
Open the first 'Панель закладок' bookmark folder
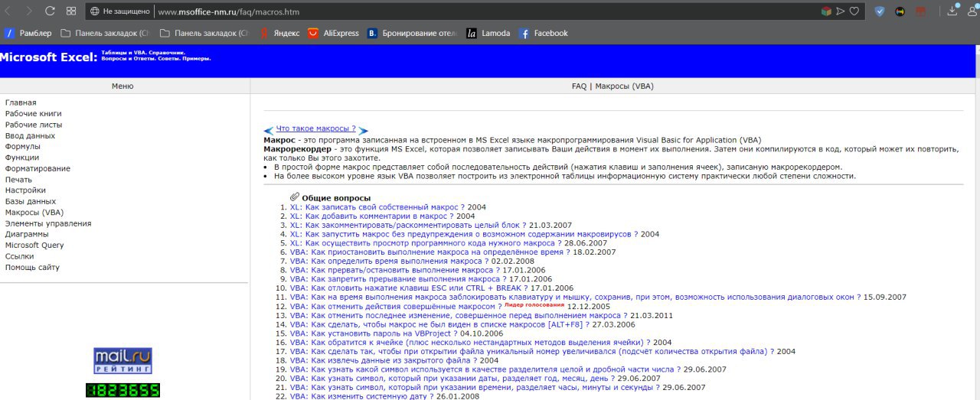104,33
